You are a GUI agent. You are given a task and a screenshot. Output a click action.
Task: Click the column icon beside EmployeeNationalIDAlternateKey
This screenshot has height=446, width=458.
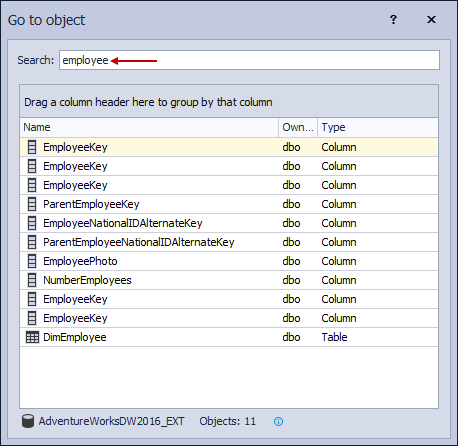32,223
